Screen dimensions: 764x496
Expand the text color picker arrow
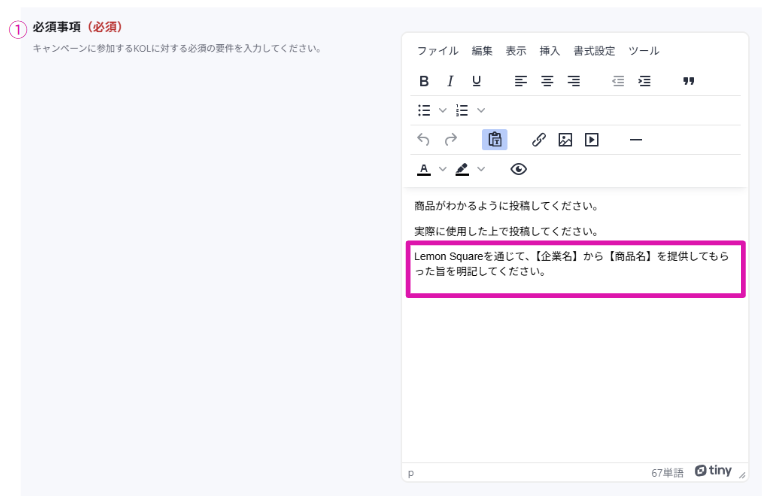[443, 169]
